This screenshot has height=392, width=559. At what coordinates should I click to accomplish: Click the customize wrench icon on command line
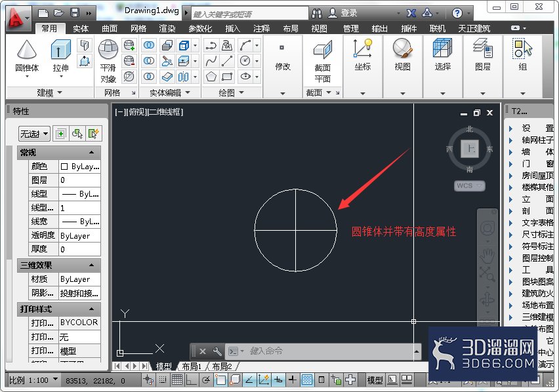click(x=217, y=351)
